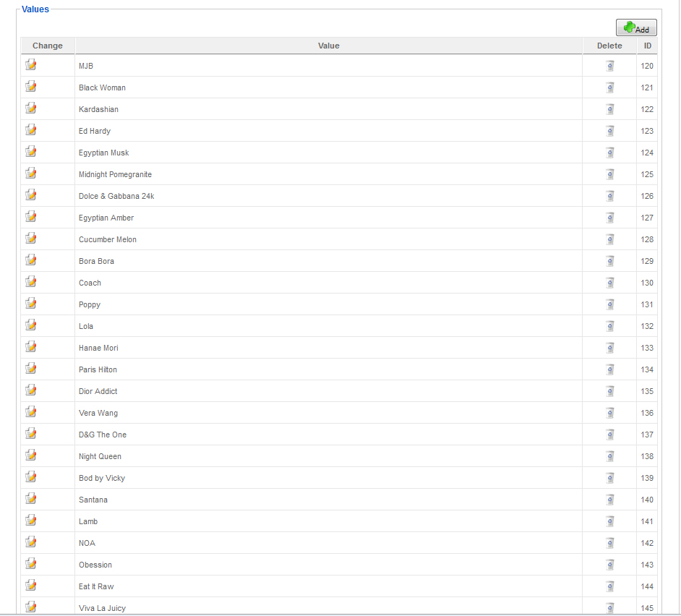Edit the Vera Wang entry

coord(31,412)
